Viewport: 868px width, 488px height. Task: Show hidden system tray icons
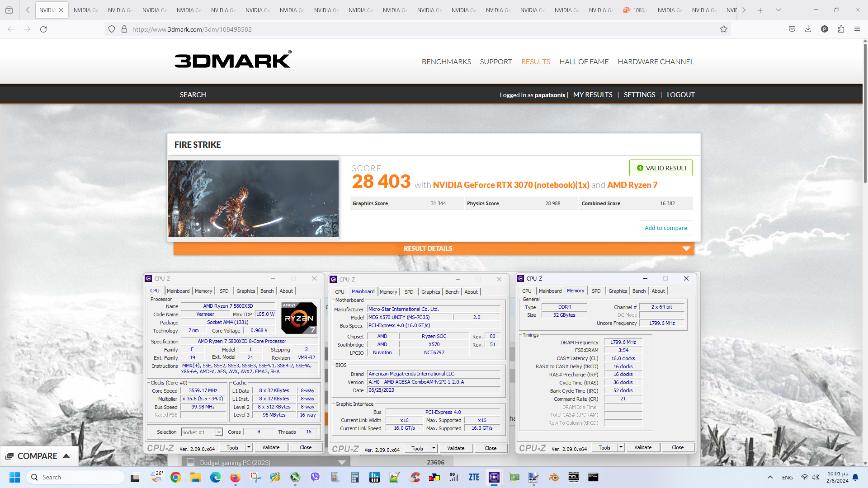pyautogui.click(x=770, y=477)
